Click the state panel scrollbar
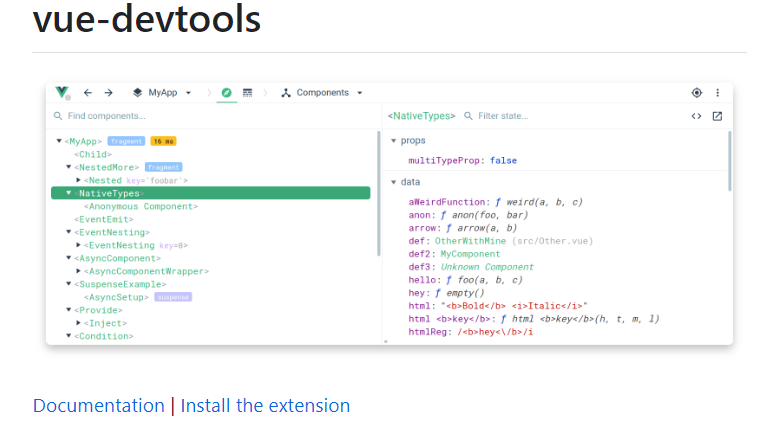Image resolution: width=773 pixels, height=431 pixels. (730, 161)
